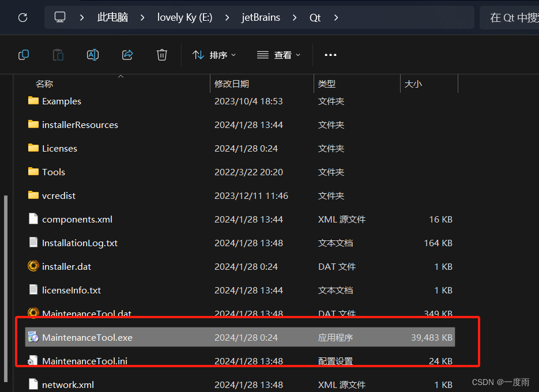Navigate to jetBrains breadcrumb
This screenshot has width=539, height=392.
(x=261, y=17)
